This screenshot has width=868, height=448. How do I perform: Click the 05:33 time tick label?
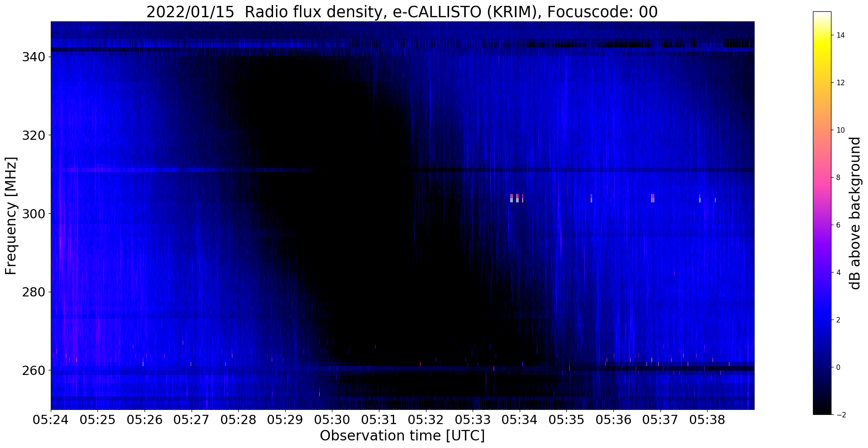tap(473, 420)
